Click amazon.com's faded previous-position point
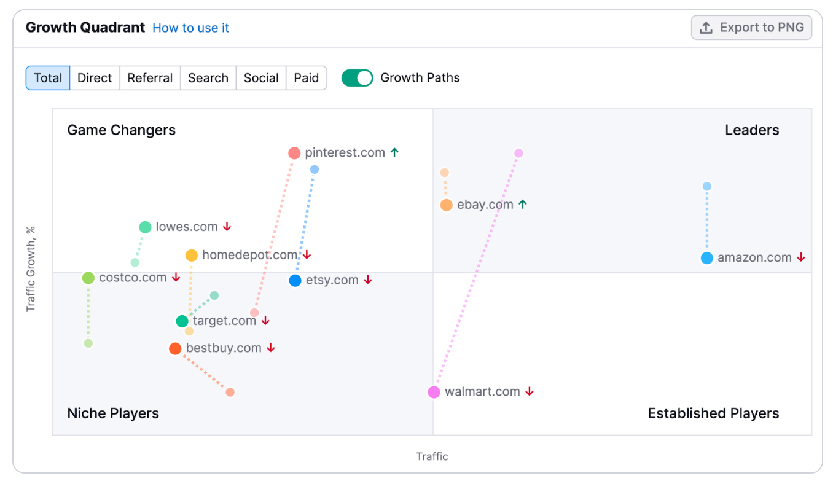The height and width of the screenshot is (481, 832). pos(707,186)
